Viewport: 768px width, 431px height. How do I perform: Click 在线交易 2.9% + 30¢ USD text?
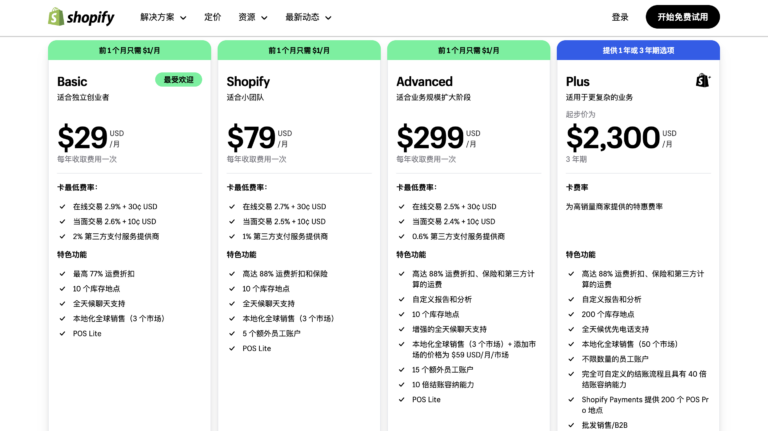pos(115,207)
